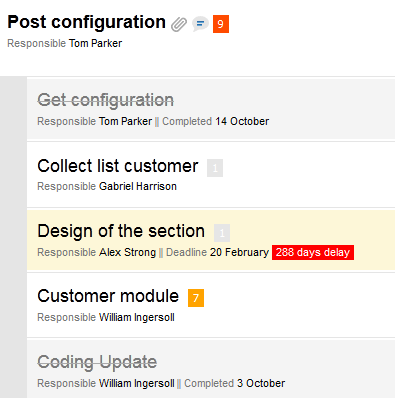Open the comments speech bubble icon
The width and height of the screenshot is (395, 398).
[200, 24]
